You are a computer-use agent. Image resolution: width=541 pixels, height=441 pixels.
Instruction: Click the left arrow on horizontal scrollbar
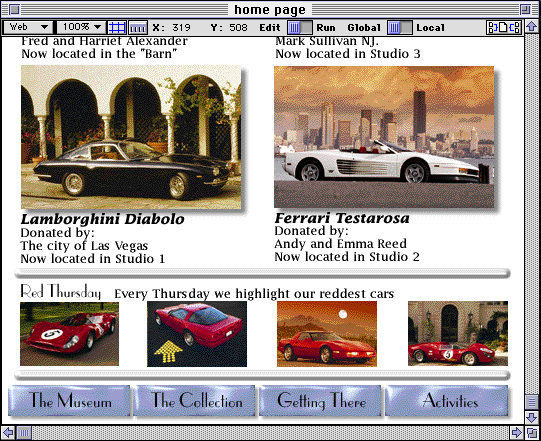(8, 432)
